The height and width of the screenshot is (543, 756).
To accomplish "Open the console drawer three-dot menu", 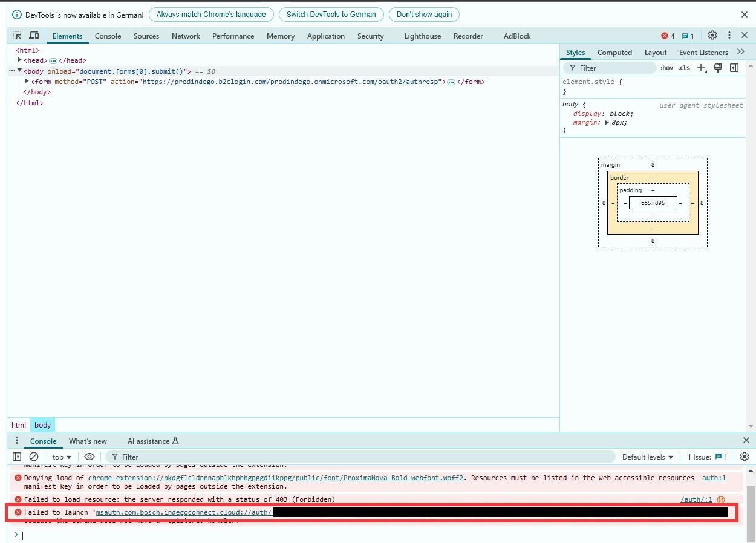I will pyautogui.click(x=17, y=441).
